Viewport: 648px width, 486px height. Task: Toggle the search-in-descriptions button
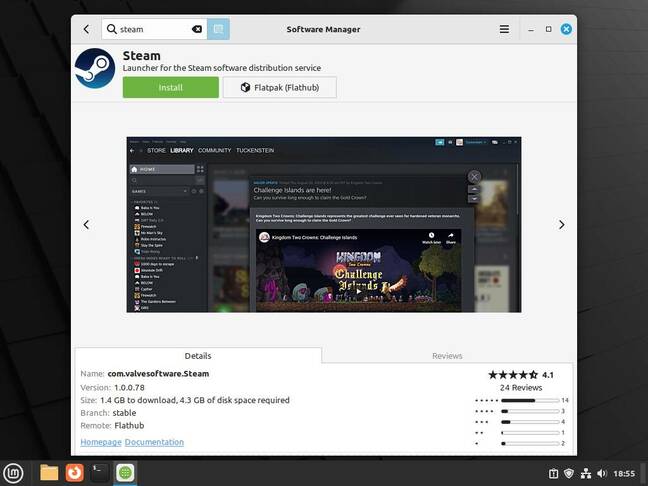tap(218, 29)
